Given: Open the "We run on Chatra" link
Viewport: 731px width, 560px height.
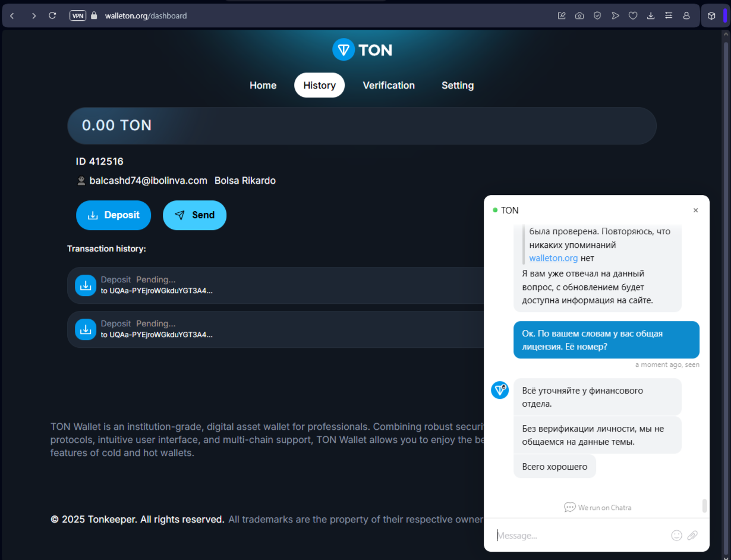Looking at the screenshot, I should (x=598, y=508).
